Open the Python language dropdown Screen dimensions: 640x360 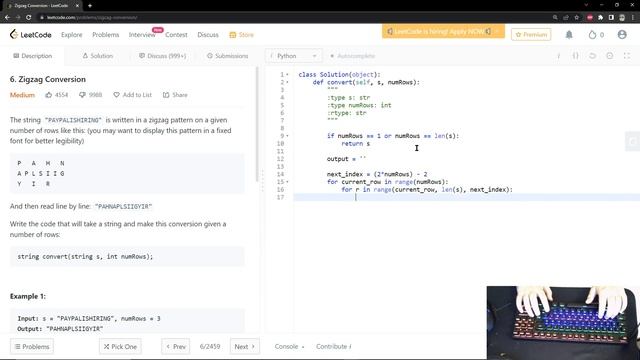tap(294, 56)
